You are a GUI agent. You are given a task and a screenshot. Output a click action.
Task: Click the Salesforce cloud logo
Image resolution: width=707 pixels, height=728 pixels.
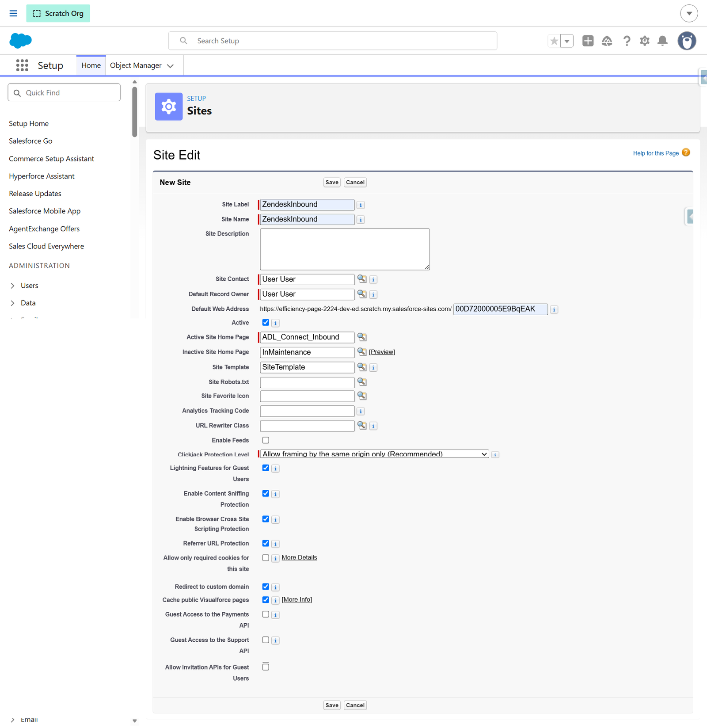click(20, 41)
